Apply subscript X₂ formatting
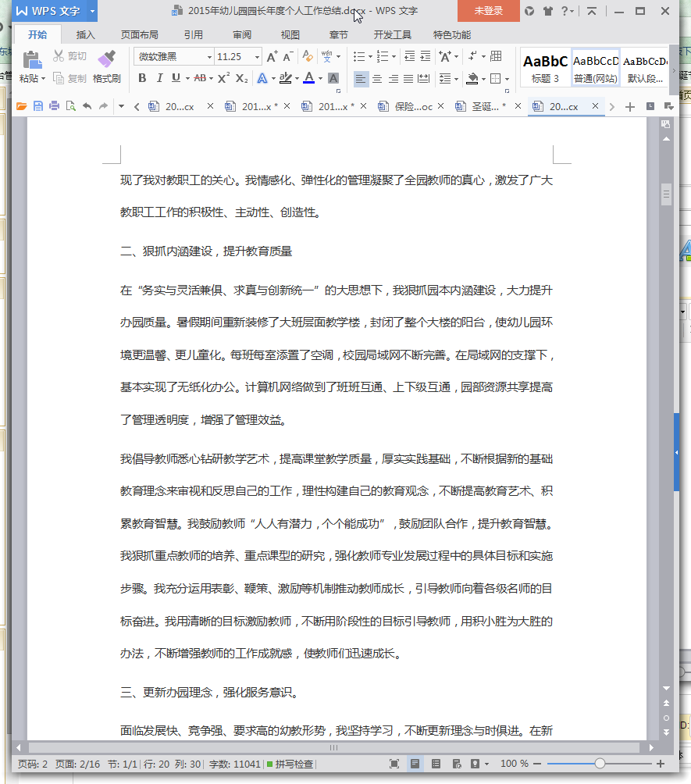691x784 pixels. point(242,78)
